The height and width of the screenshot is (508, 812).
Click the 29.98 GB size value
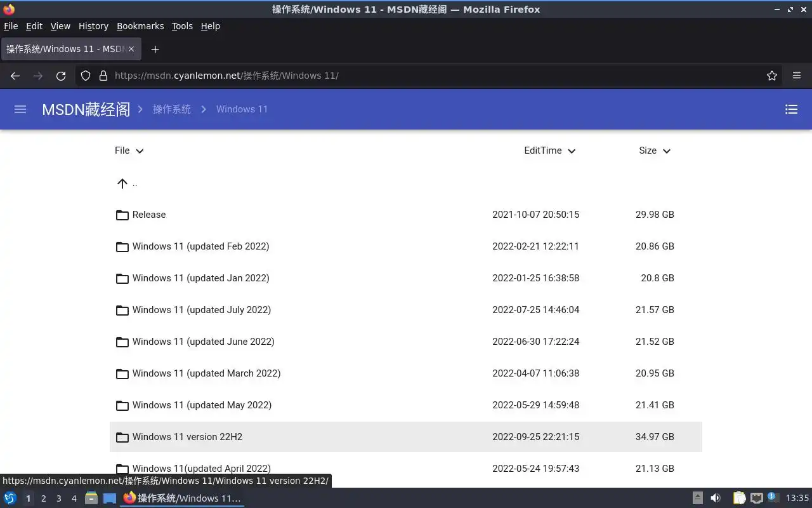click(x=655, y=215)
